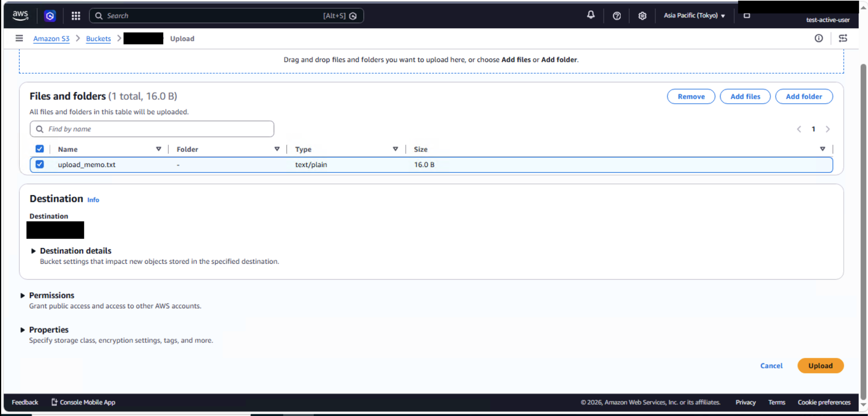Viewport: 868px width, 416px height.
Task: Open the page preferences panel icon
Action: [843, 38]
